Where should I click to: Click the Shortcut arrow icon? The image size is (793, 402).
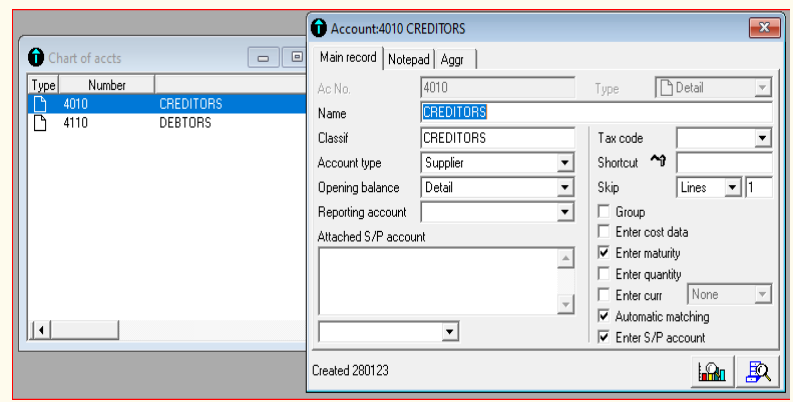658,161
